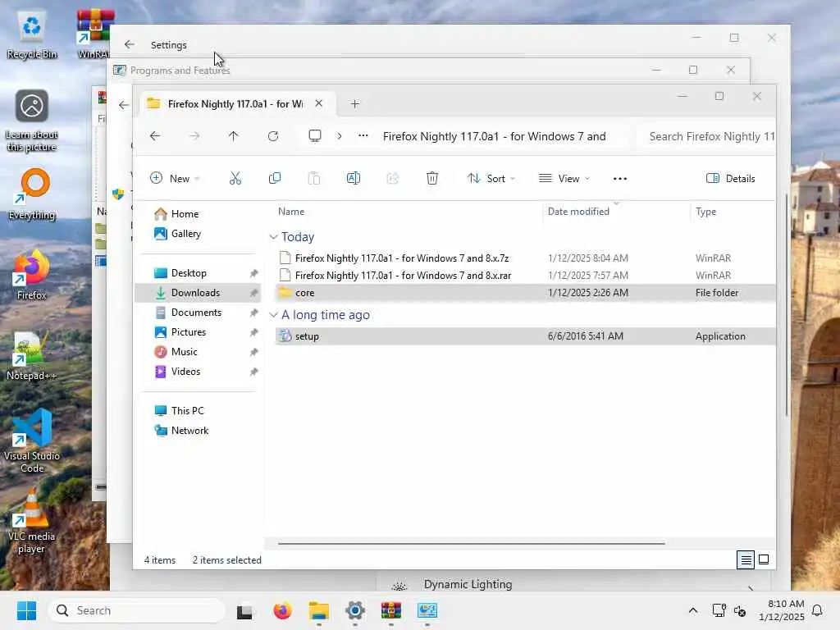
Task: Select the Everything desktop shortcut
Action: tap(33, 194)
